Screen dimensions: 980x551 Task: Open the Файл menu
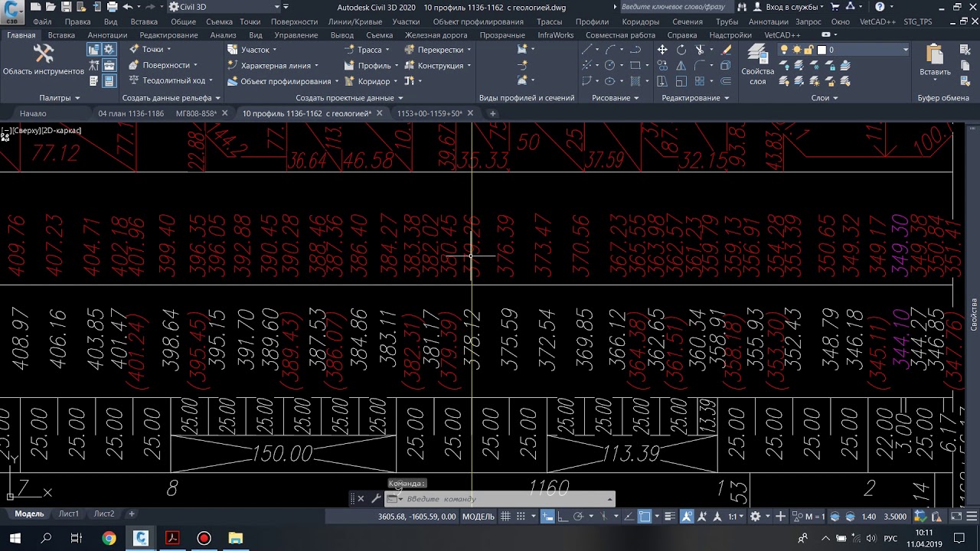pos(43,21)
